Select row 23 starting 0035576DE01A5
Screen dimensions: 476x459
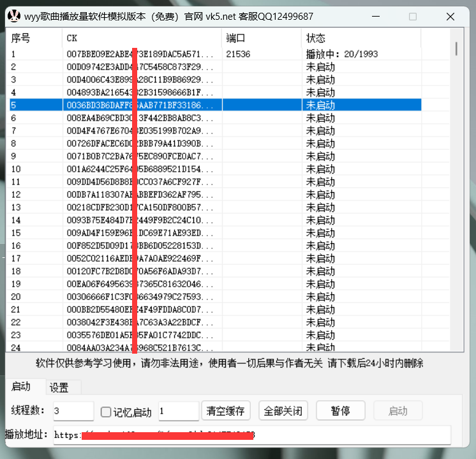click(x=215, y=335)
